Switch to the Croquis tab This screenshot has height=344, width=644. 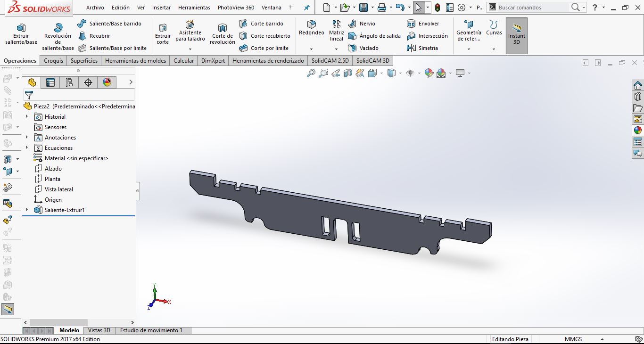(x=53, y=61)
